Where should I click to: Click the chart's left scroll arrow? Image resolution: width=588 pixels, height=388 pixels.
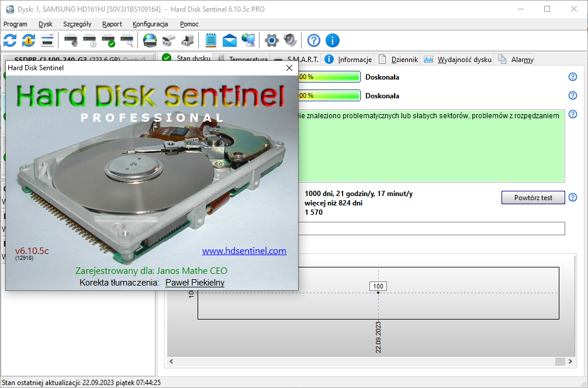click(172, 361)
